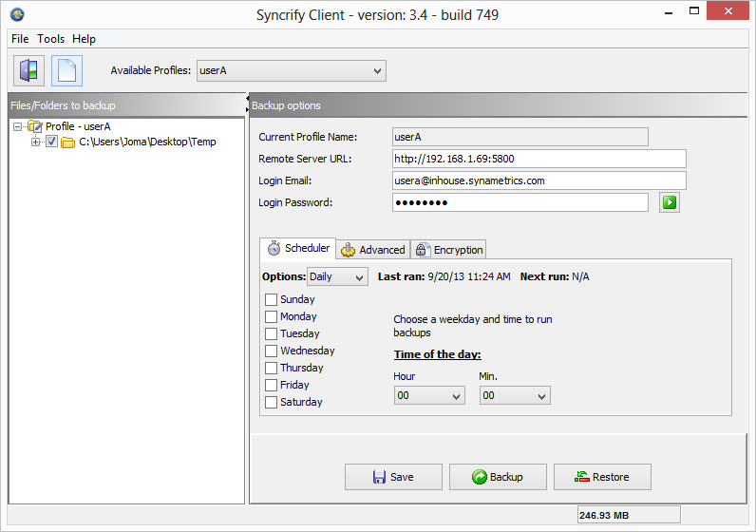Check the Saturday checkbox

271,402
